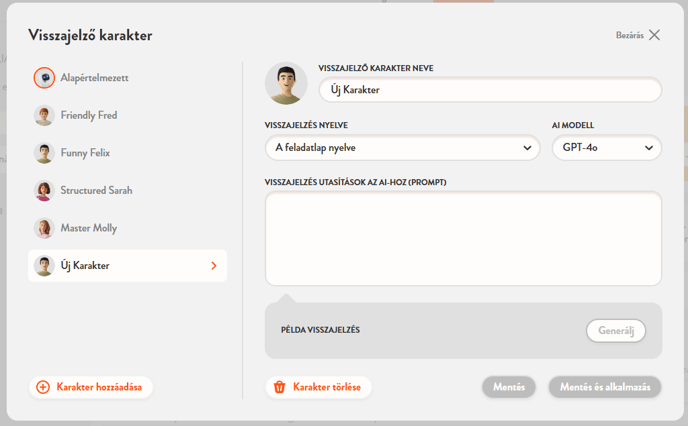Click into the AI prompt instructions textarea

[x=462, y=239]
